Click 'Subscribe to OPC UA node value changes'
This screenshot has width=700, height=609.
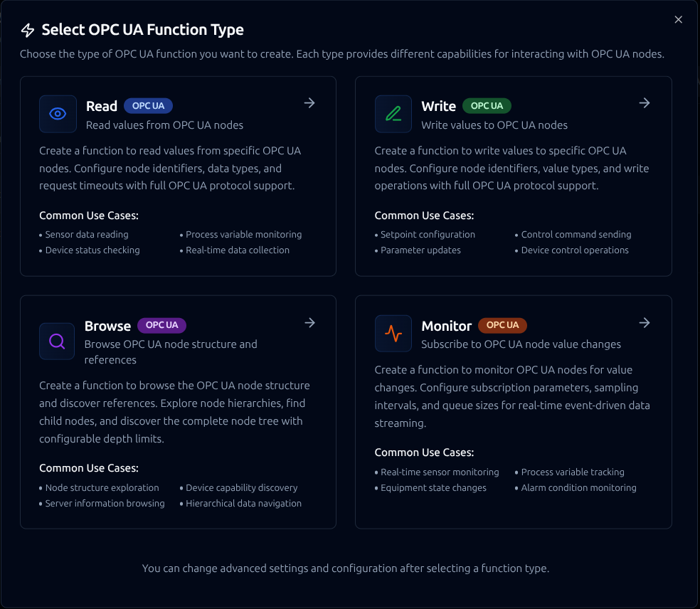click(x=521, y=344)
